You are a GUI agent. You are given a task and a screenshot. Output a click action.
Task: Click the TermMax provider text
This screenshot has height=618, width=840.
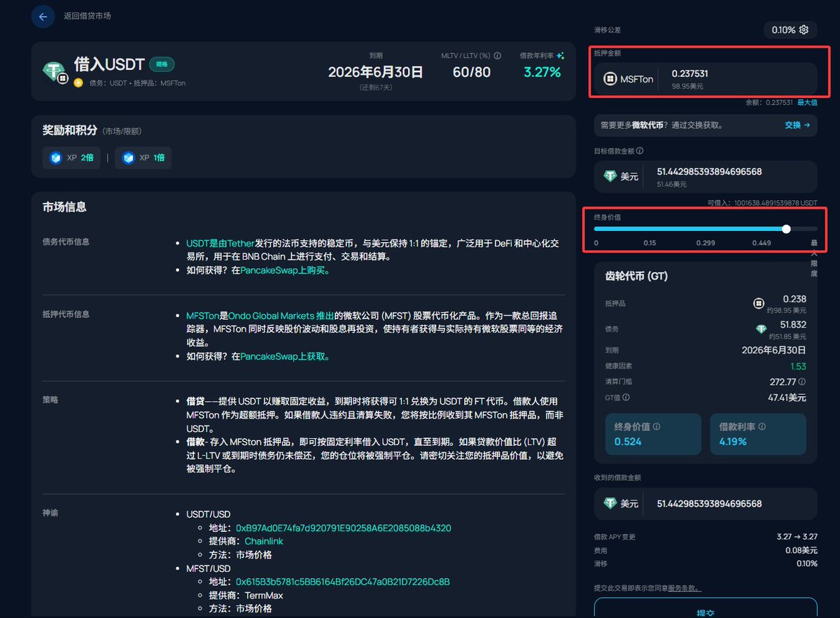coord(264,595)
